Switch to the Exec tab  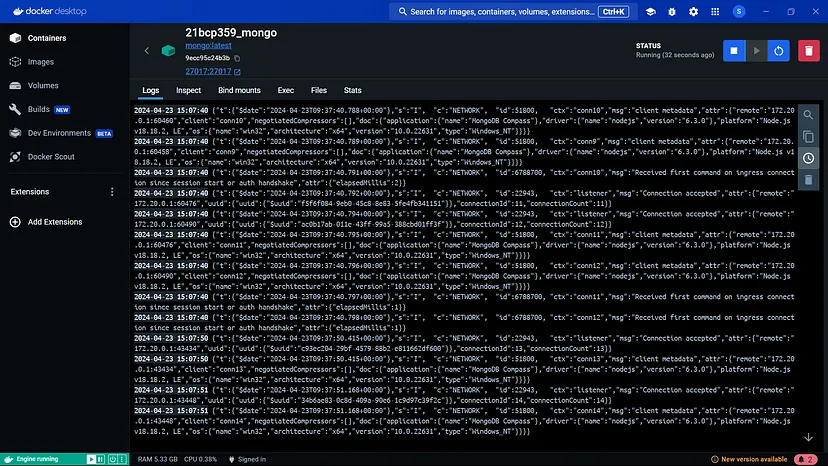pos(286,90)
